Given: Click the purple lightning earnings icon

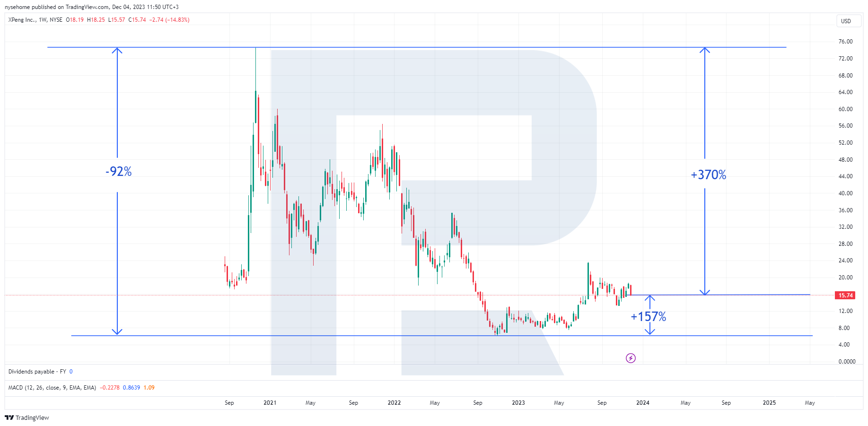Looking at the screenshot, I should (x=631, y=358).
